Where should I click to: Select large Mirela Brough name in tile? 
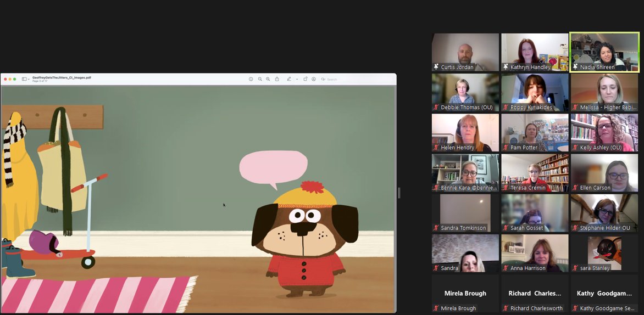pos(465,293)
